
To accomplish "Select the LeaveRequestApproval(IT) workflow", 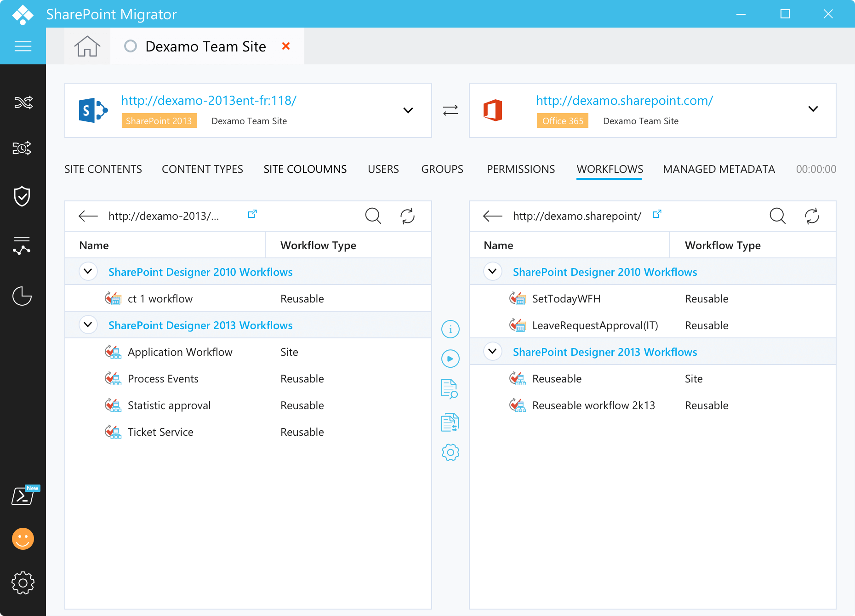I will point(653,325).
